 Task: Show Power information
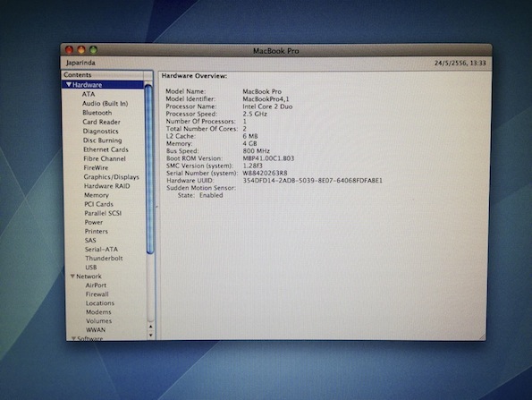point(94,223)
